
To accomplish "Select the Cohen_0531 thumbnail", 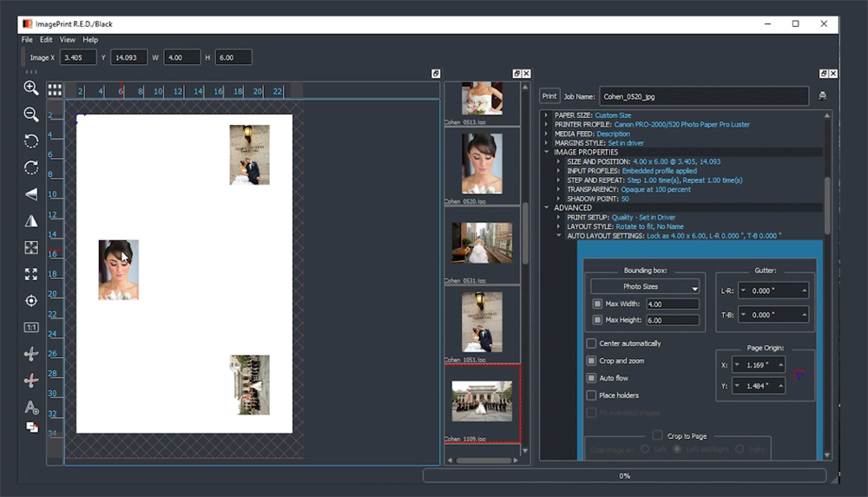I will point(482,243).
